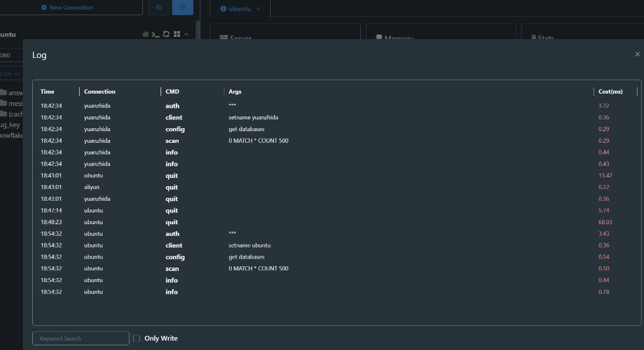Focus the Keyword Search field
Screen dimensions: 644x350
click(x=80, y=338)
